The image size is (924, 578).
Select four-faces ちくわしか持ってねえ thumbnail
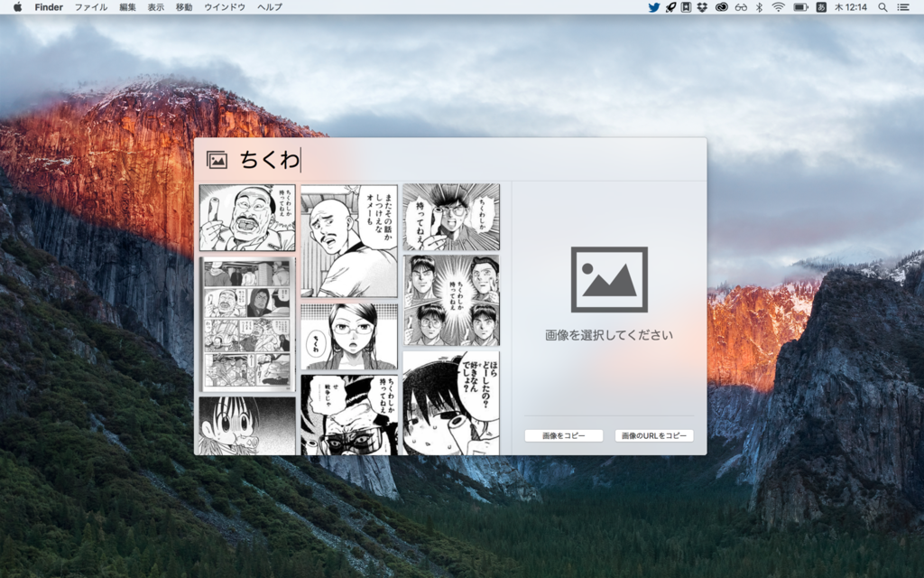point(451,300)
